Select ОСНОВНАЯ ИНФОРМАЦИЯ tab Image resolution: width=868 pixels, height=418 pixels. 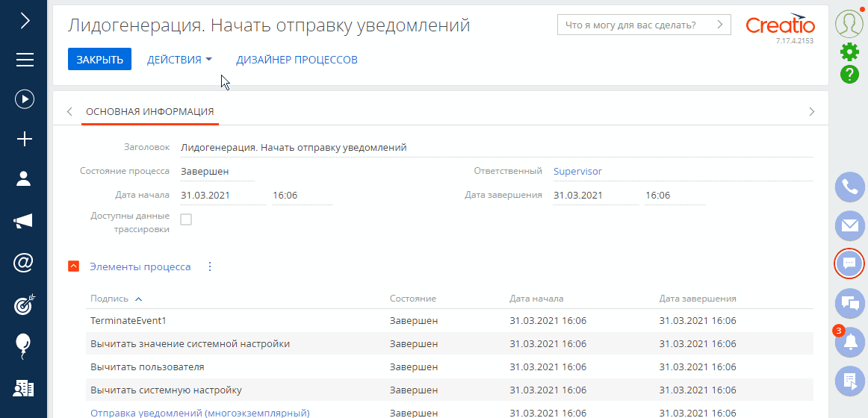(x=150, y=112)
